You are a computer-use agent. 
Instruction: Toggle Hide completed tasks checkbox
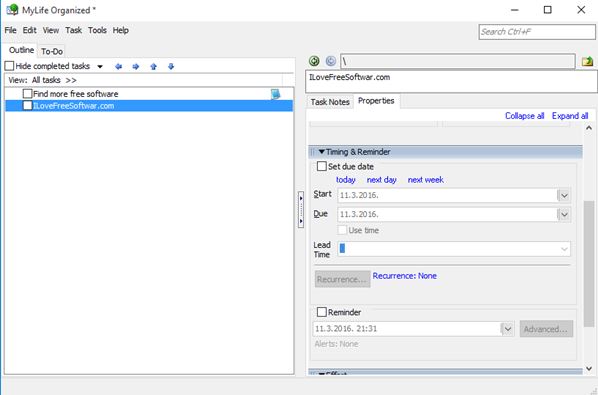coord(9,66)
